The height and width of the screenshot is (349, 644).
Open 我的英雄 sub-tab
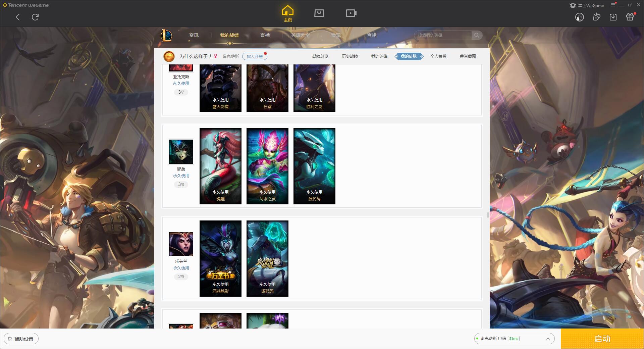pos(379,56)
